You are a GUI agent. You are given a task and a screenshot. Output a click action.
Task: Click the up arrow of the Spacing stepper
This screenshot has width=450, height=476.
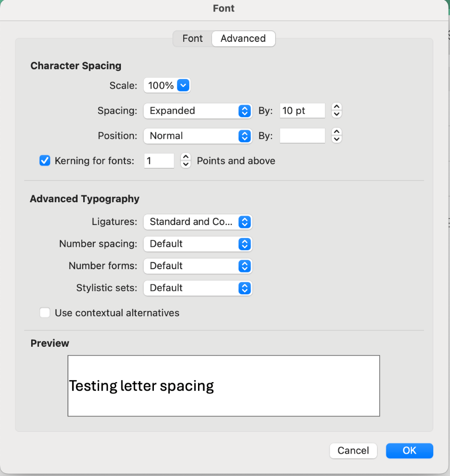(336, 107)
